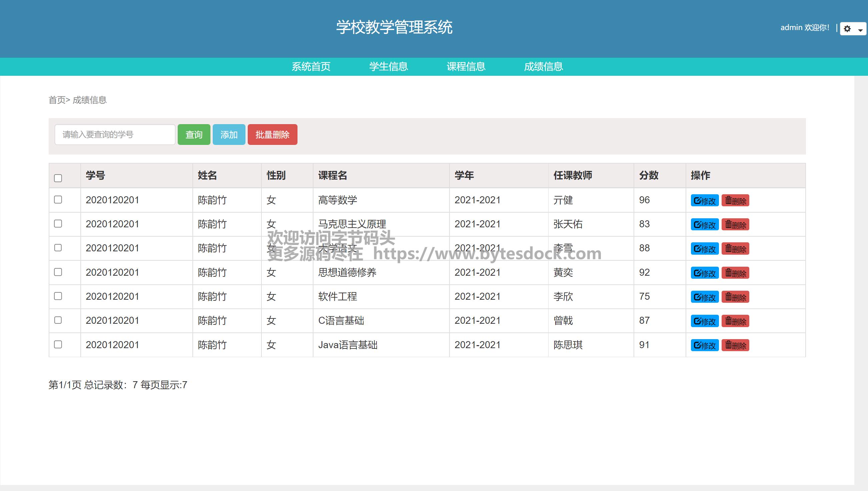This screenshot has height=491, width=868.
Task: Go to 成绩信息 menu item
Action: pyautogui.click(x=543, y=67)
